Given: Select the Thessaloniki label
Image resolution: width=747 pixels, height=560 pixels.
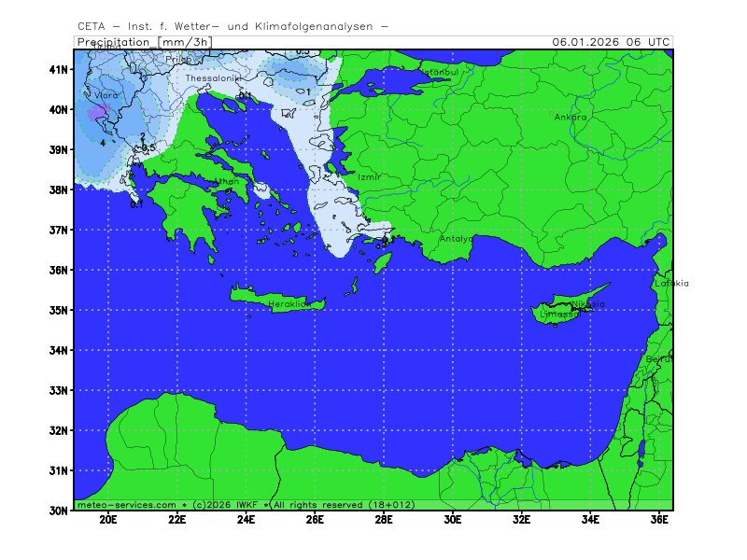Looking at the screenshot, I should coord(212,79).
